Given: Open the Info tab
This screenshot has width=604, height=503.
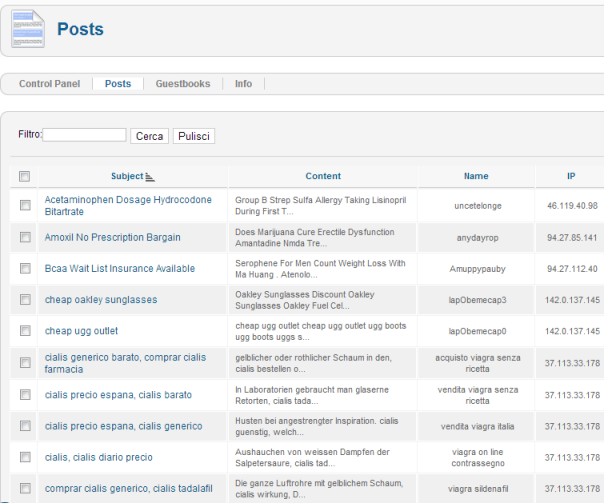Looking at the screenshot, I should pyautogui.click(x=243, y=84).
